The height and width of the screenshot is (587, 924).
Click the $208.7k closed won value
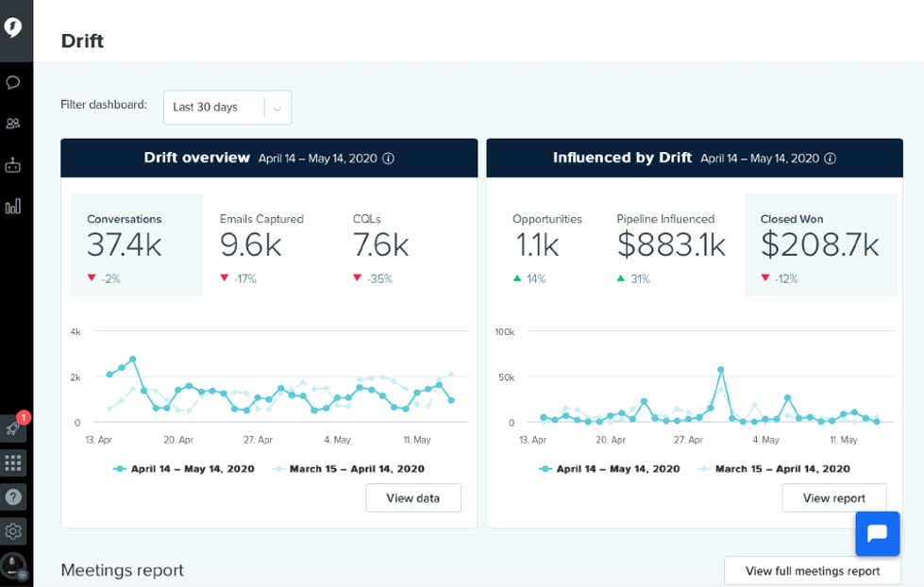[x=819, y=244]
